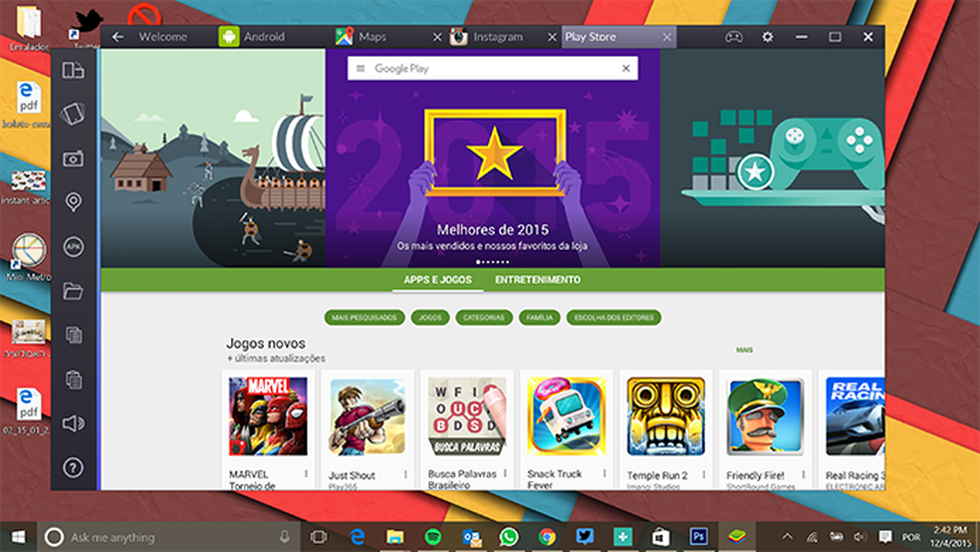Click the copy icon in sidebar

[x=73, y=335]
